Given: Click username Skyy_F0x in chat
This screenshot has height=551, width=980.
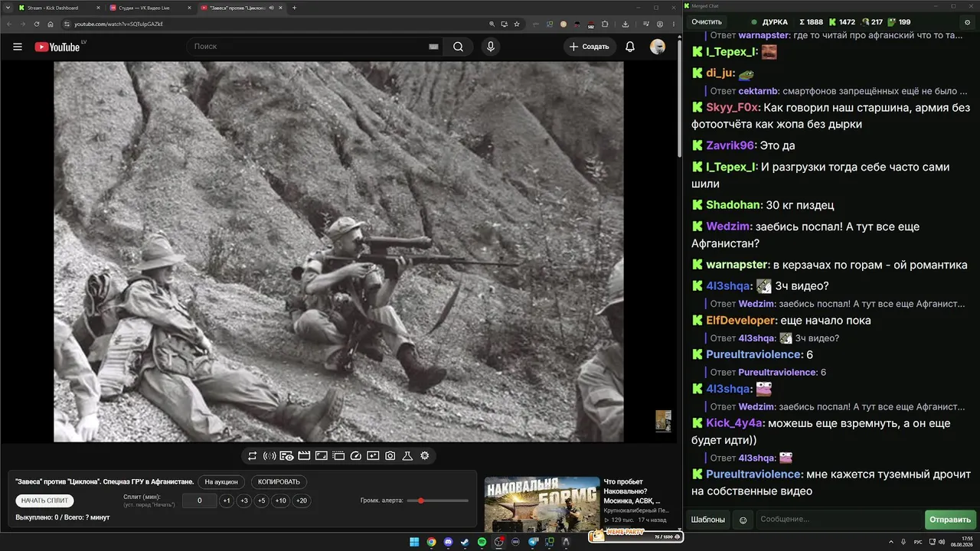Looking at the screenshot, I should (731, 108).
